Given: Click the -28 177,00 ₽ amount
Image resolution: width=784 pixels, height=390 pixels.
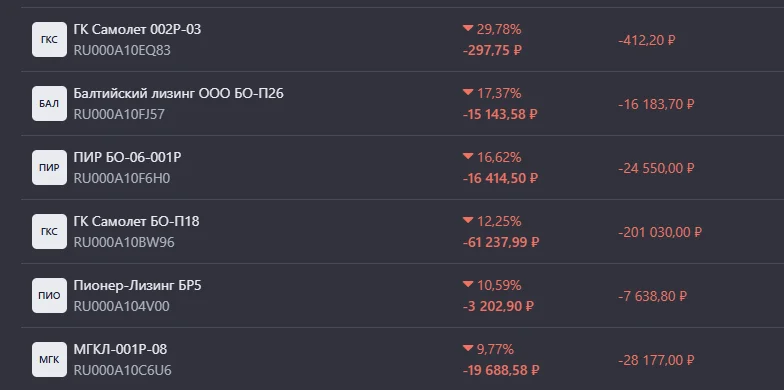Looking at the screenshot, I should coord(656,360).
